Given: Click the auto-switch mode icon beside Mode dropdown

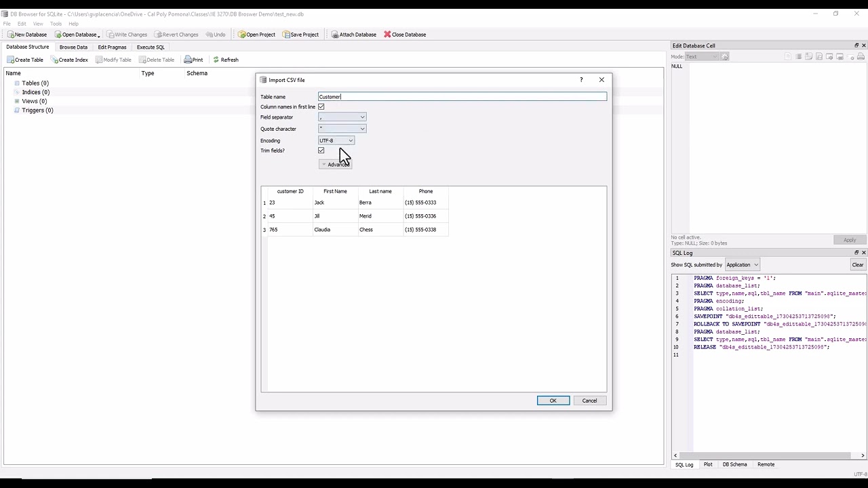Looking at the screenshot, I should (724, 57).
